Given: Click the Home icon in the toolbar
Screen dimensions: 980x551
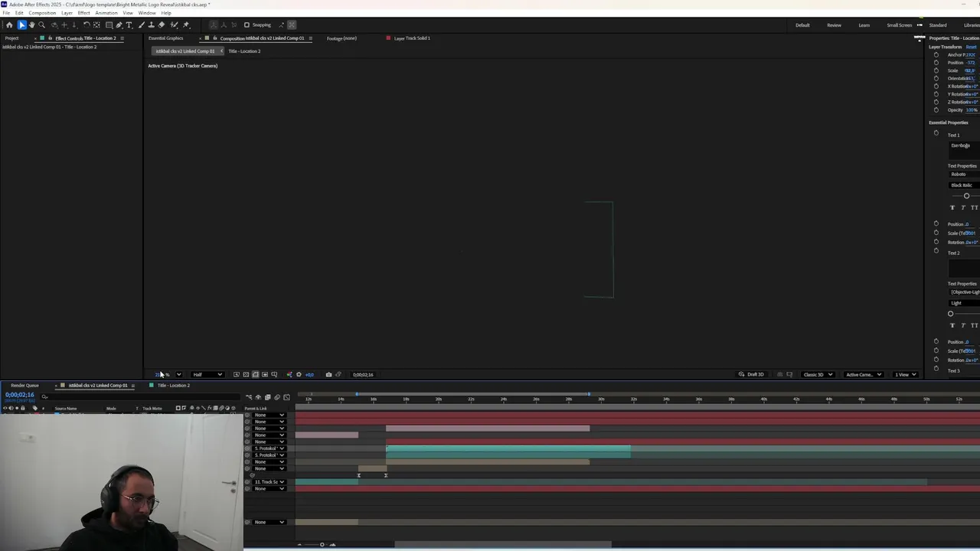Looking at the screenshot, I should coord(9,24).
